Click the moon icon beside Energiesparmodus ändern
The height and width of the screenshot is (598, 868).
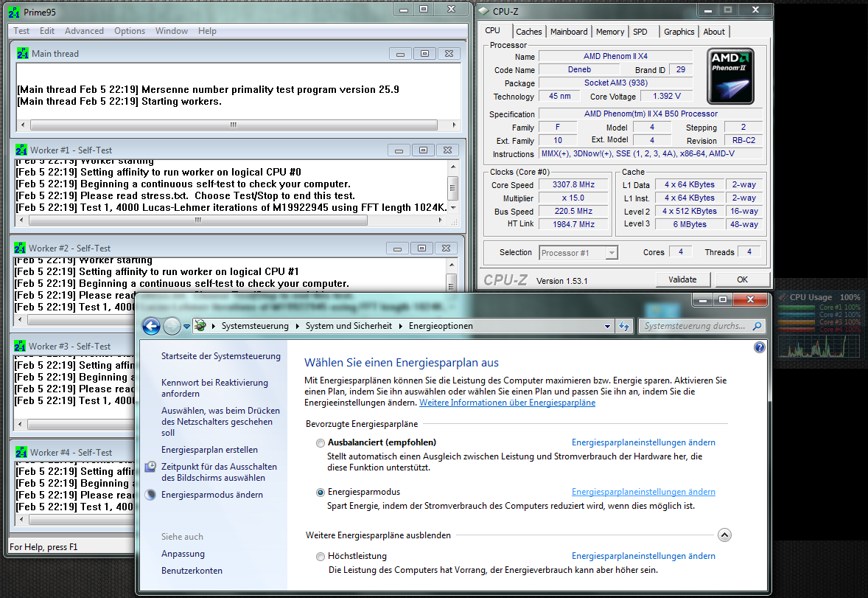tap(150, 495)
